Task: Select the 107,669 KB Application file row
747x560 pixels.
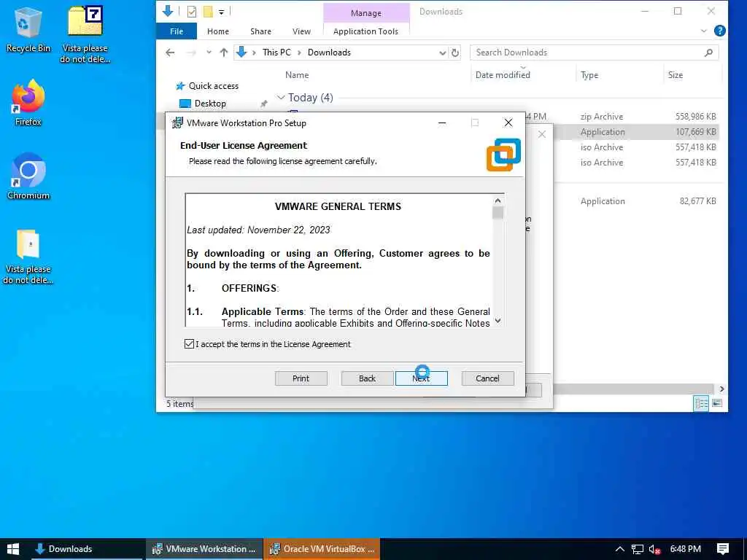Action: [637, 132]
